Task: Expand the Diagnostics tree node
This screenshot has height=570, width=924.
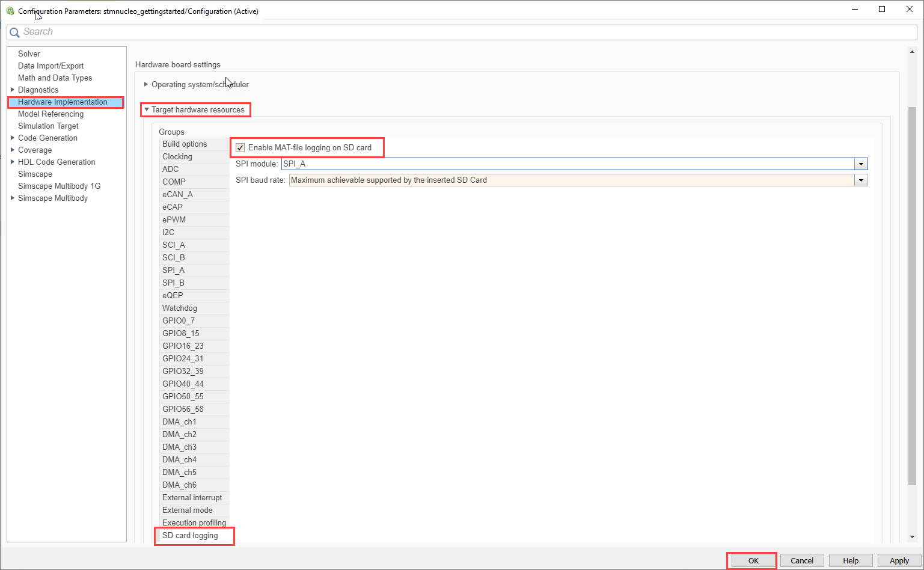Action: (13, 90)
